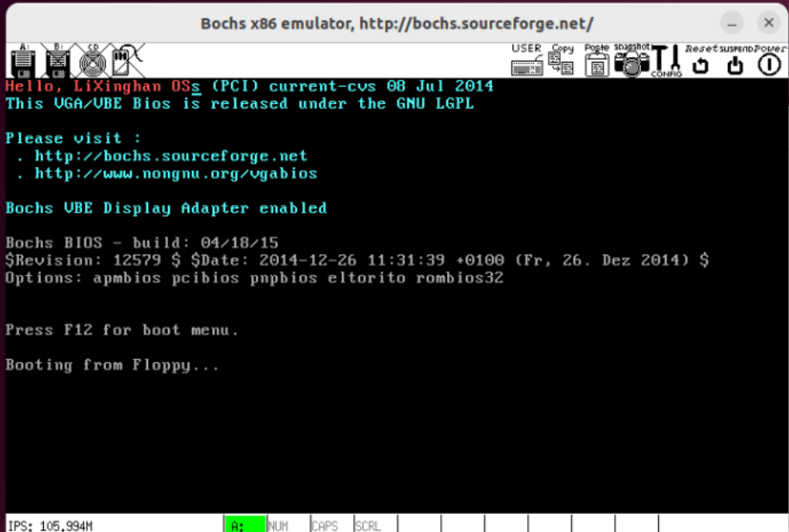
Task: Click 'Bochs BIOS - build: 04/18/15' line
Action: click(142, 243)
